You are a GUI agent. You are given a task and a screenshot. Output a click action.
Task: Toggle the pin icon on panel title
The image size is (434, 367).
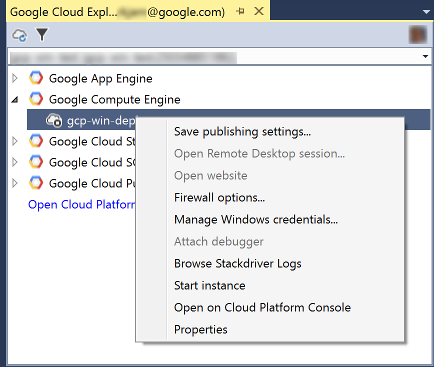(240, 11)
